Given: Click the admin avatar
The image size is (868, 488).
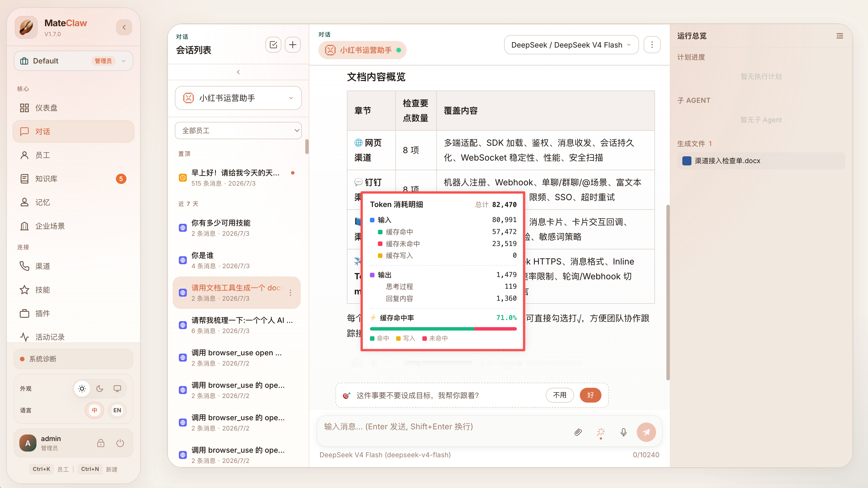Looking at the screenshot, I should pyautogui.click(x=28, y=443).
